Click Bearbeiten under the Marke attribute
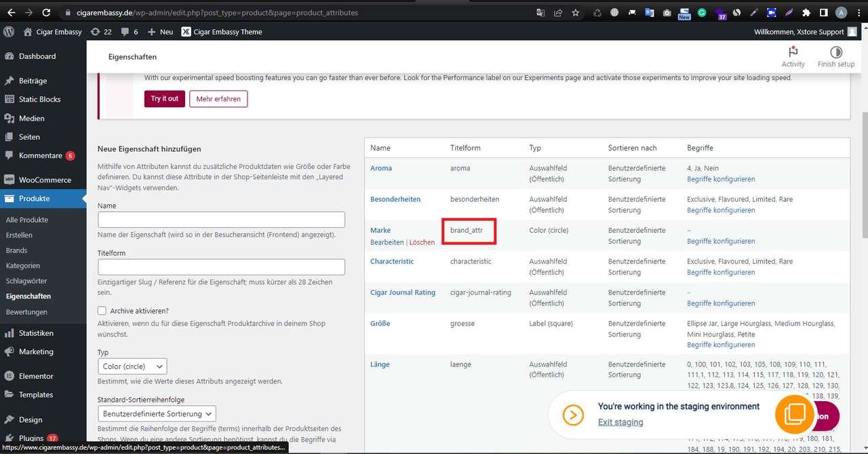Viewport: 868px width, 454px height. click(387, 242)
